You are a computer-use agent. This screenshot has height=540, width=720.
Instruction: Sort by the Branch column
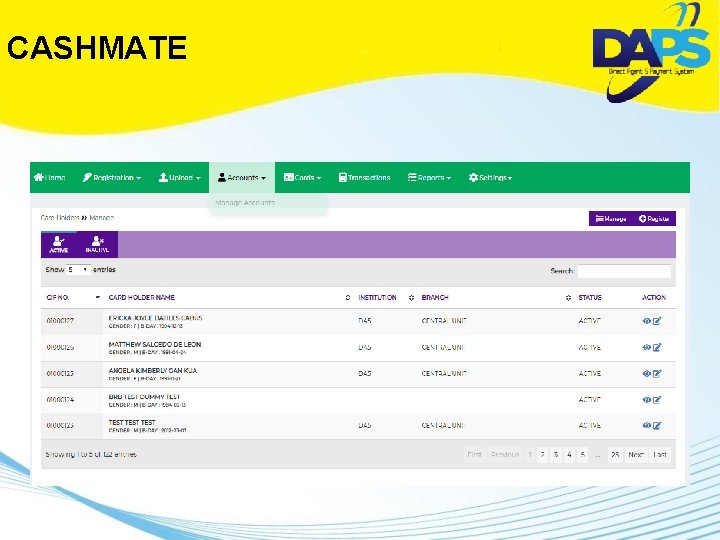(x=496, y=298)
